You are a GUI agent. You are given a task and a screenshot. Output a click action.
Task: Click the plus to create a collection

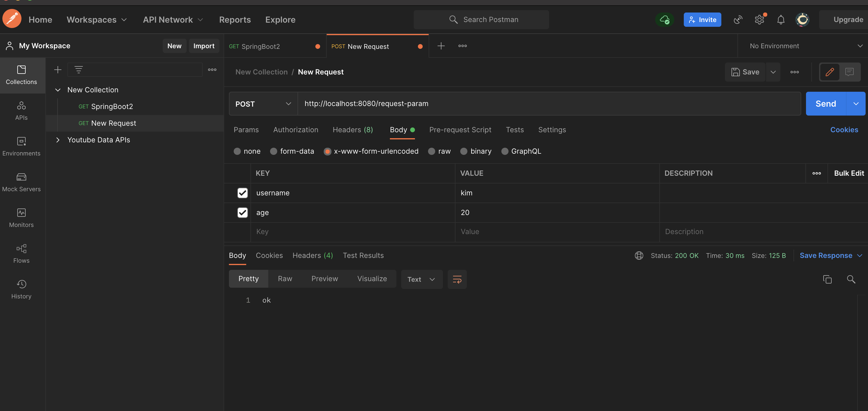pyautogui.click(x=58, y=70)
